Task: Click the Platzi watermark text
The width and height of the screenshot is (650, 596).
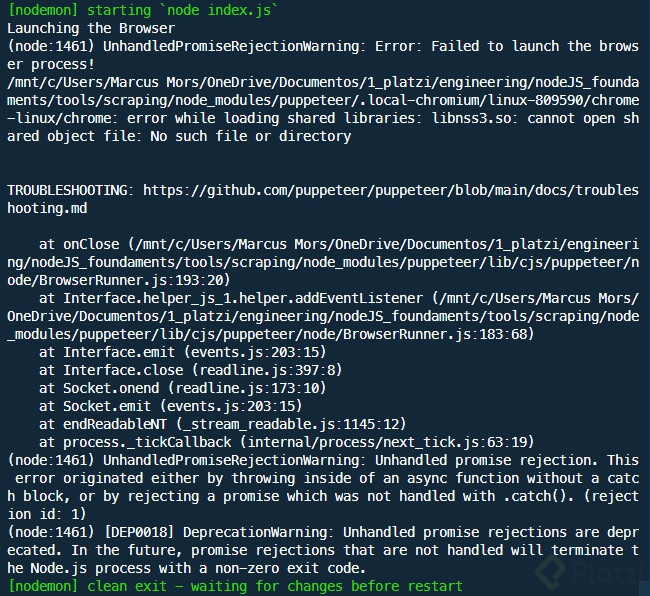Action: tap(607, 572)
